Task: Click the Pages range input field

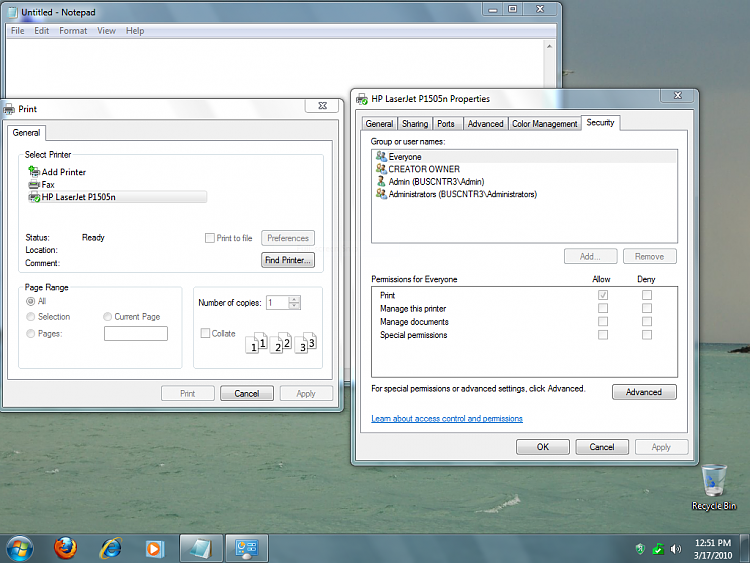Action: click(136, 333)
